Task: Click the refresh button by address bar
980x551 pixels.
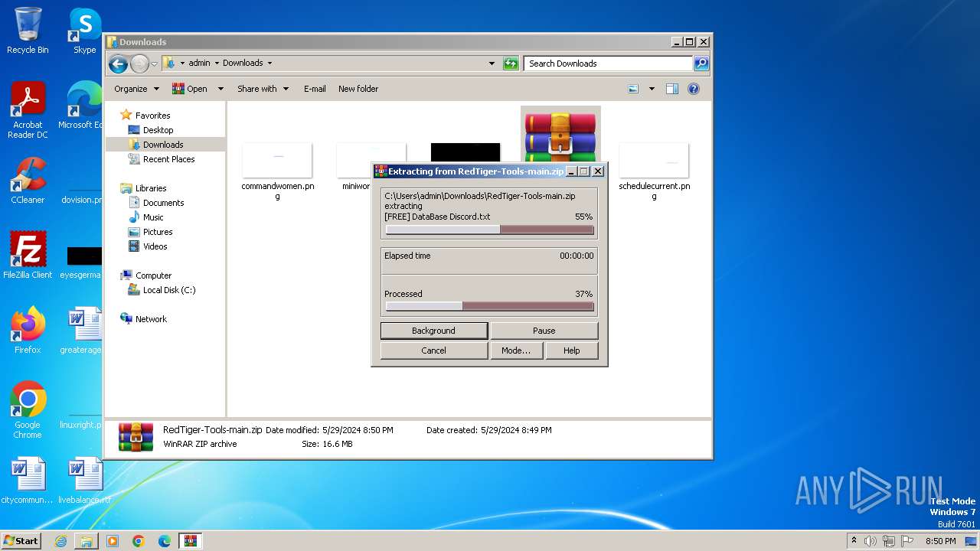Action: pyautogui.click(x=511, y=64)
